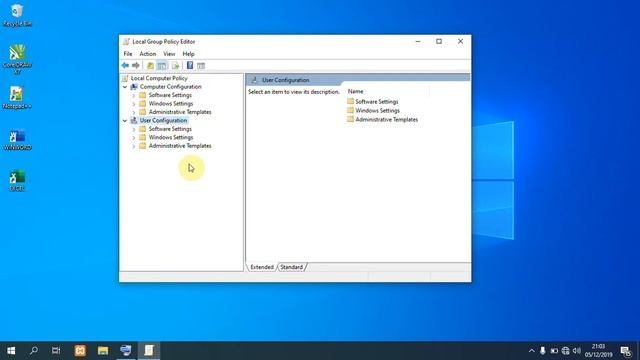The width and height of the screenshot is (640, 360).
Task: Expand Software Settings under User Configuration
Action: [134, 129]
